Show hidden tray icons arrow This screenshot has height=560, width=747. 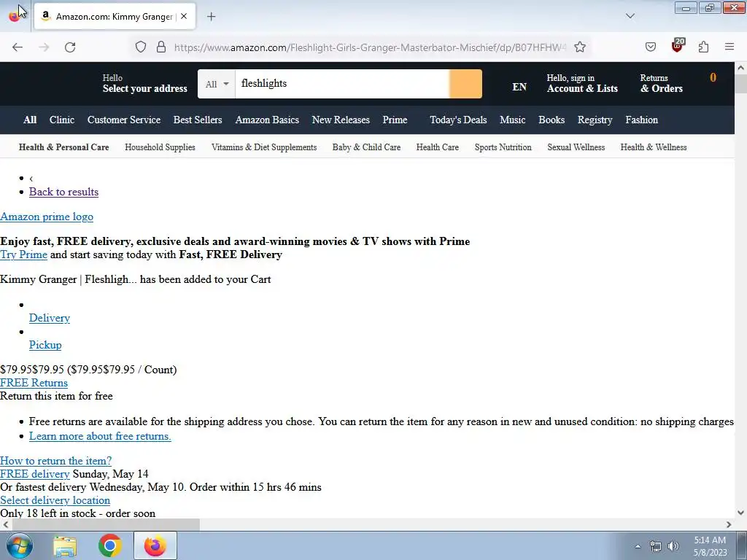pyautogui.click(x=638, y=546)
